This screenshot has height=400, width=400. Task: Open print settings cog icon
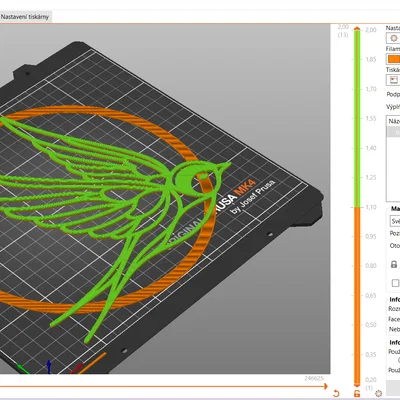[394, 38]
